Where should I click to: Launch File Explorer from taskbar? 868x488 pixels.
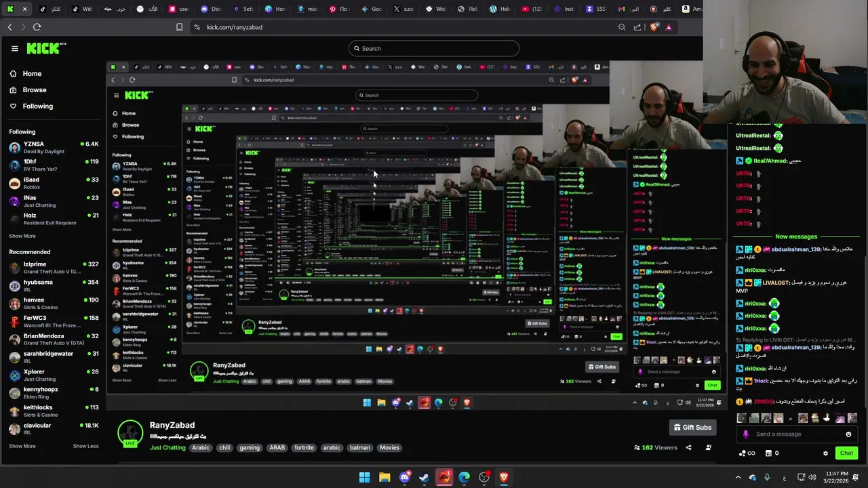tap(384, 478)
